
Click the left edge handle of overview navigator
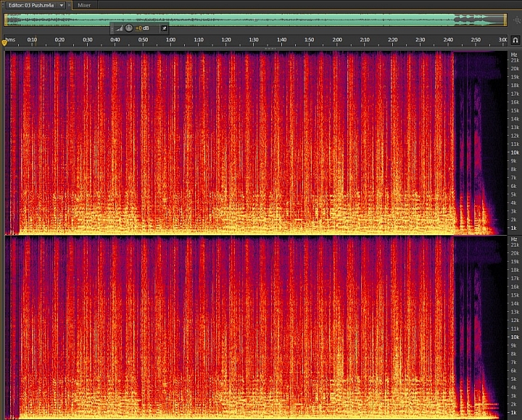(6, 20)
